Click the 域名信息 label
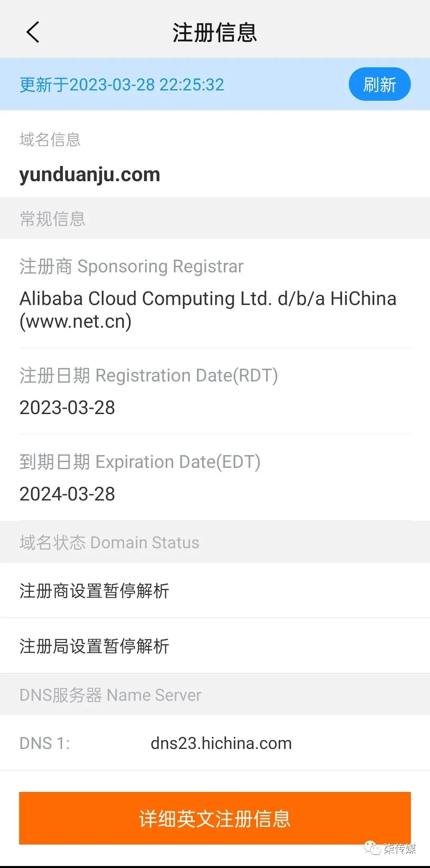 click(x=50, y=140)
